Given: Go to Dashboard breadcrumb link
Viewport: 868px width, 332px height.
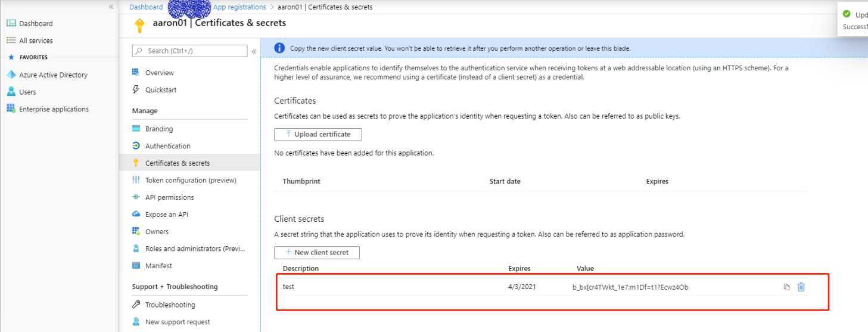Looking at the screenshot, I should [x=146, y=7].
